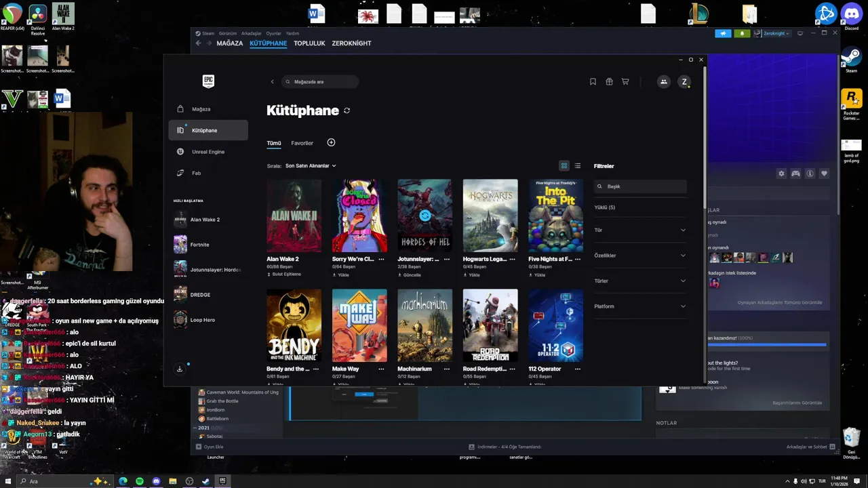This screenshot has width=868, height=488.
Task: Add a new collection with plus icon
Action: (331, 142)
